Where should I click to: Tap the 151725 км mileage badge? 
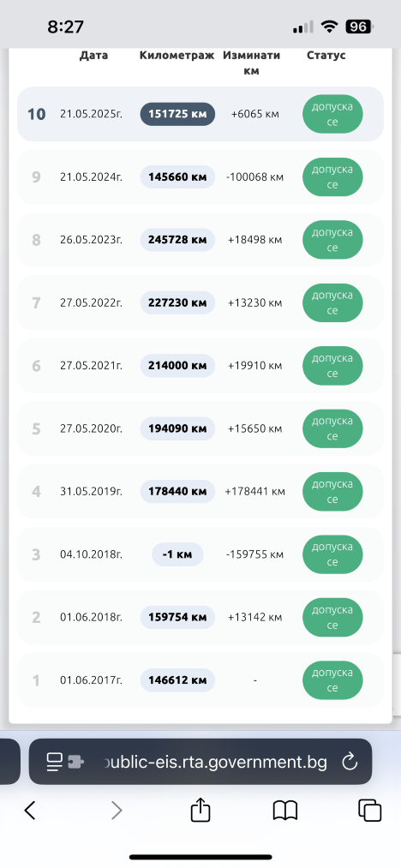177,114
